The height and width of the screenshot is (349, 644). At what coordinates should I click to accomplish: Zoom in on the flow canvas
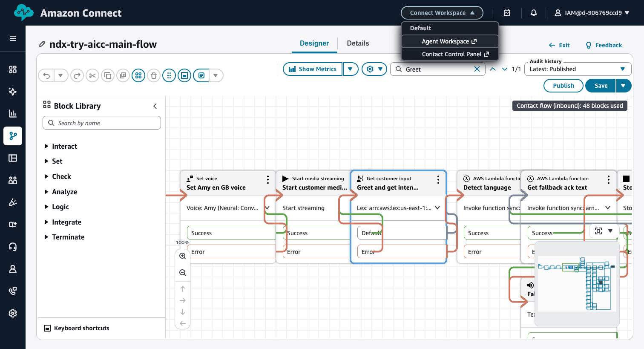coord(183,256)
